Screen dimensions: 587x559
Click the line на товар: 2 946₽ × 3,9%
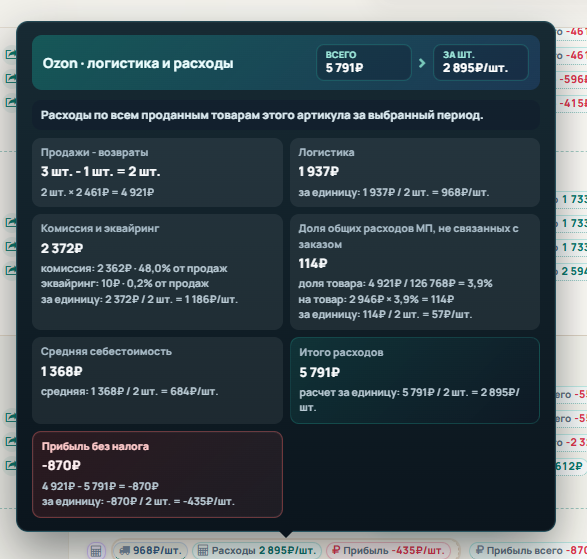click(x=376, y=300)
